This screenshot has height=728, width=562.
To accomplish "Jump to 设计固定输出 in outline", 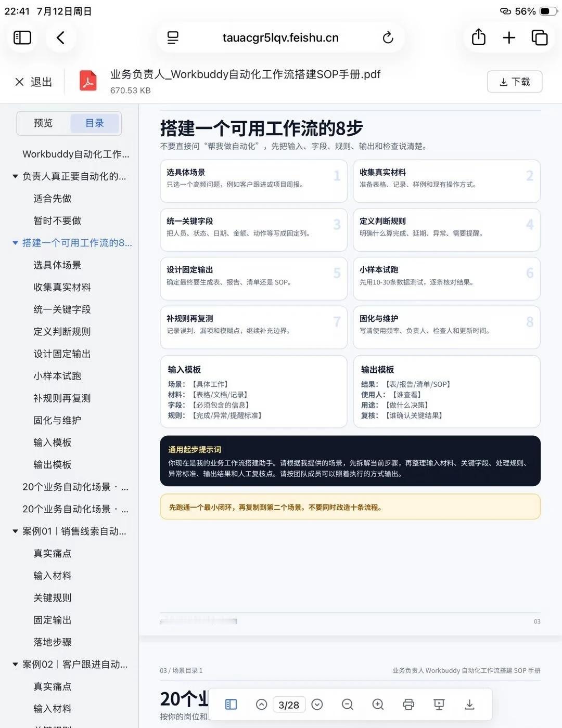I will [62, 354].
